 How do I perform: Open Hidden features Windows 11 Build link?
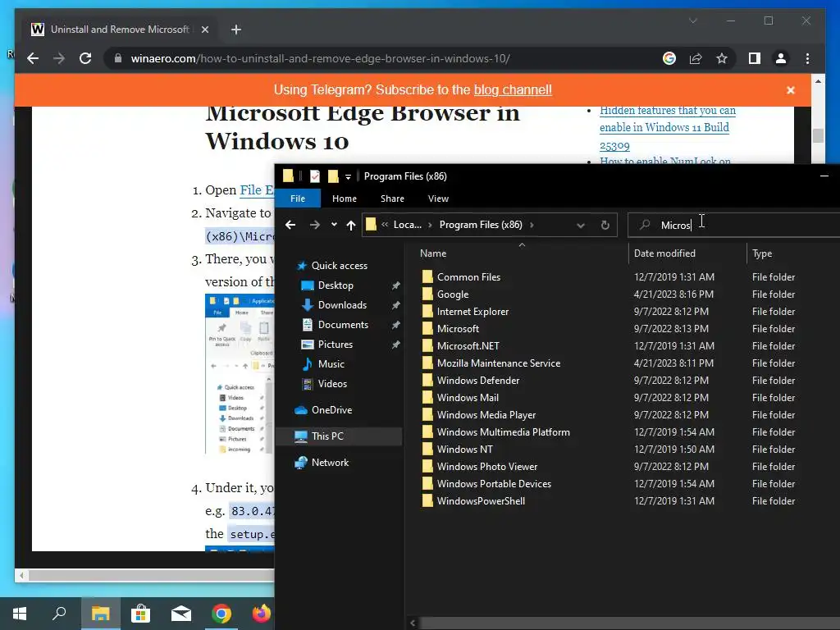(x=667, y=127)
